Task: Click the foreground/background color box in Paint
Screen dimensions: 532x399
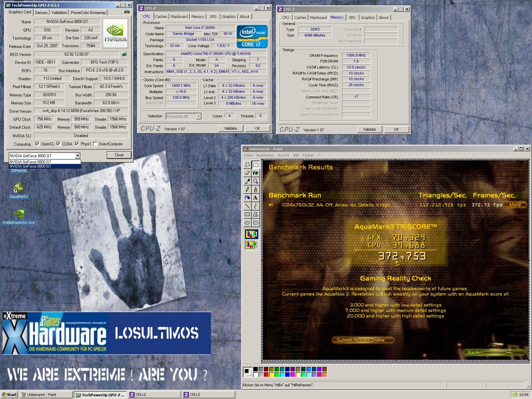Action: (x=248, y=372)
